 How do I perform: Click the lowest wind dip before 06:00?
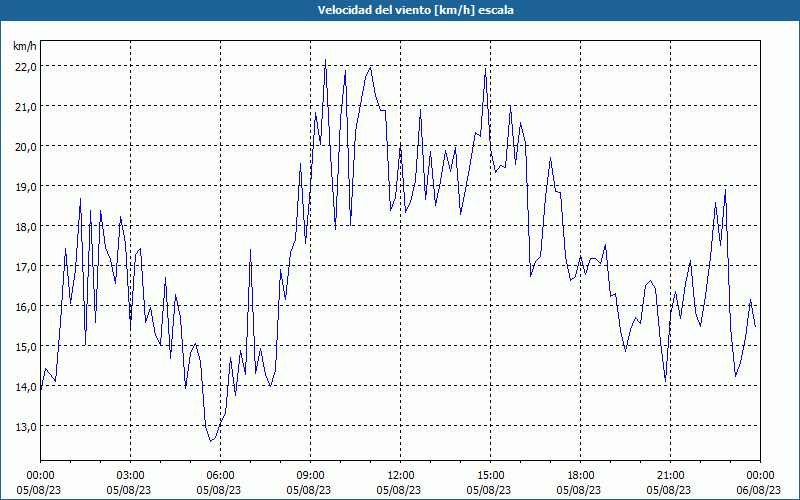click(x=210, y=441)
